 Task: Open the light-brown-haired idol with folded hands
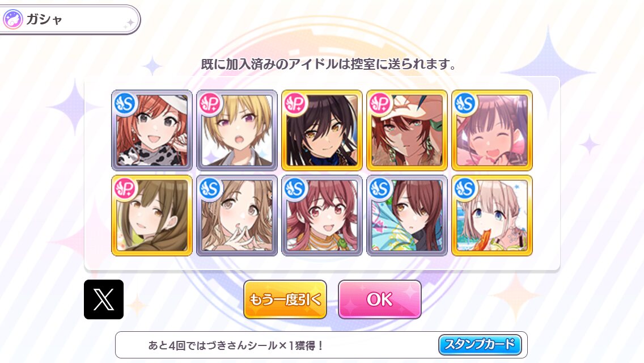237,216
